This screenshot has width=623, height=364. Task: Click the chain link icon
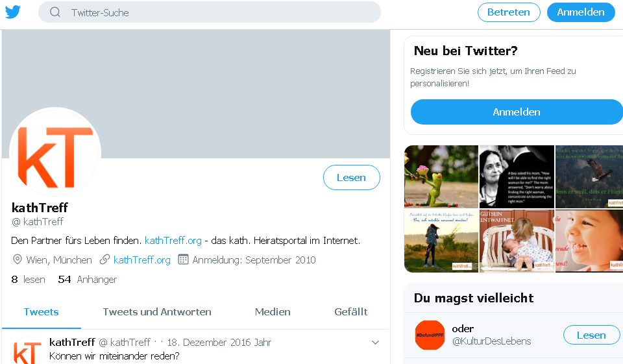(x=104, y=260)
